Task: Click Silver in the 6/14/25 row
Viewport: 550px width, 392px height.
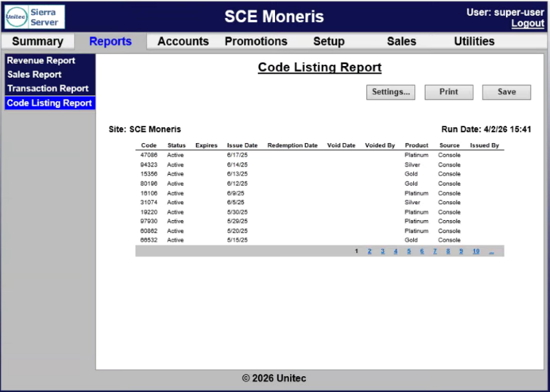Action: (412, 164)
